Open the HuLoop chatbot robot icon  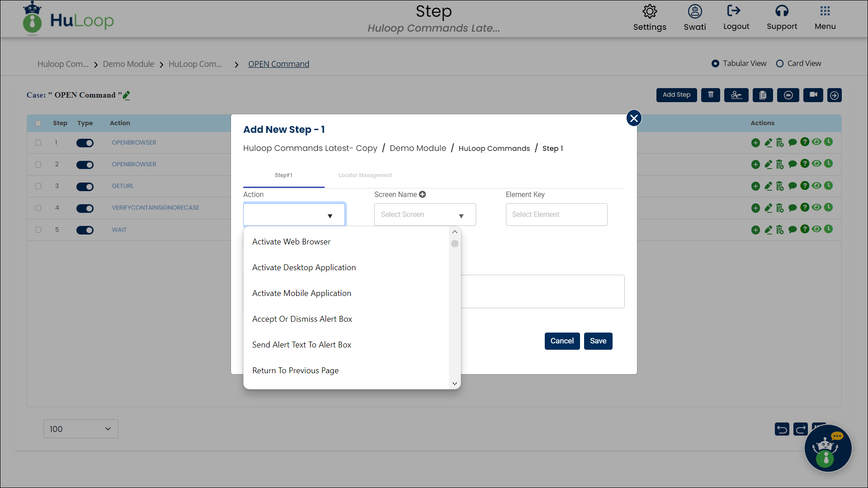point(828,448)
